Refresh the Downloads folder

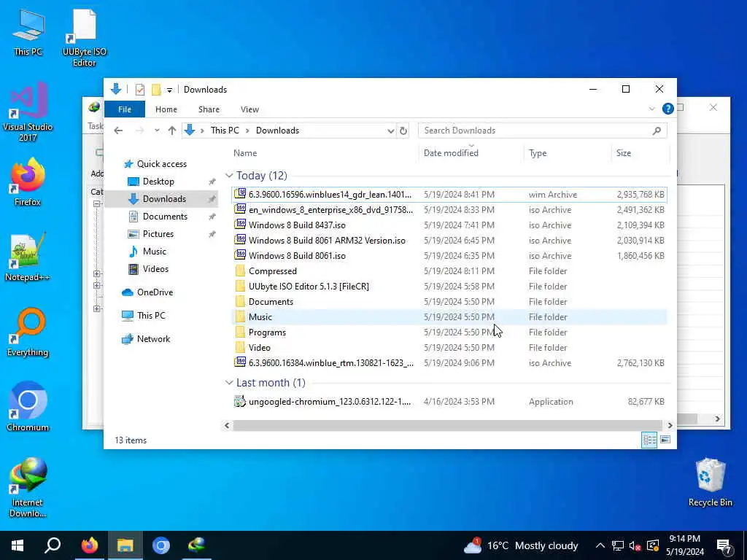click(403, 131)
